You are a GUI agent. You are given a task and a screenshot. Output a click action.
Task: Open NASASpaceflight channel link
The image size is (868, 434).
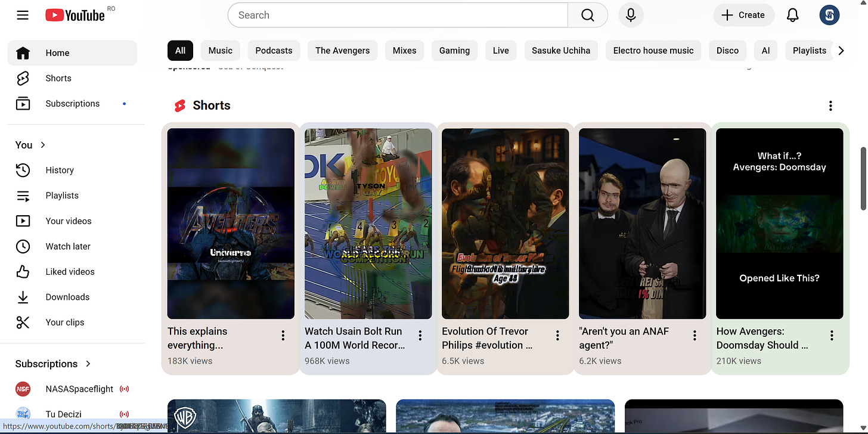point(79,389)
